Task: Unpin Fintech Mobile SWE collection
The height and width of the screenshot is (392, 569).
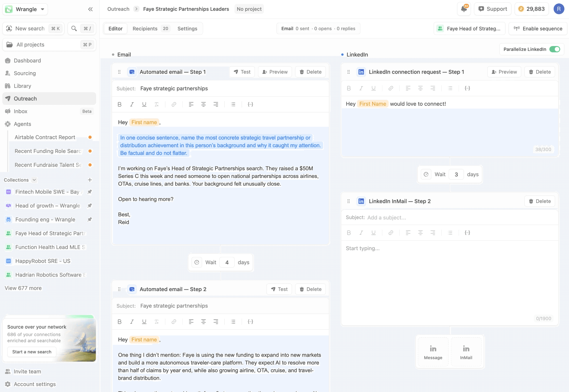Action: (x=90, y=192)
